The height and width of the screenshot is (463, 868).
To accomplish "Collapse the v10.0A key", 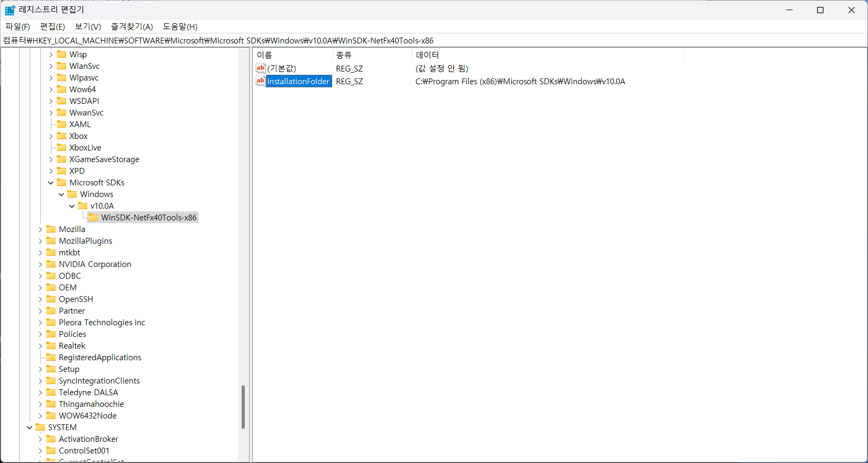I will click(x=72, y=206).
